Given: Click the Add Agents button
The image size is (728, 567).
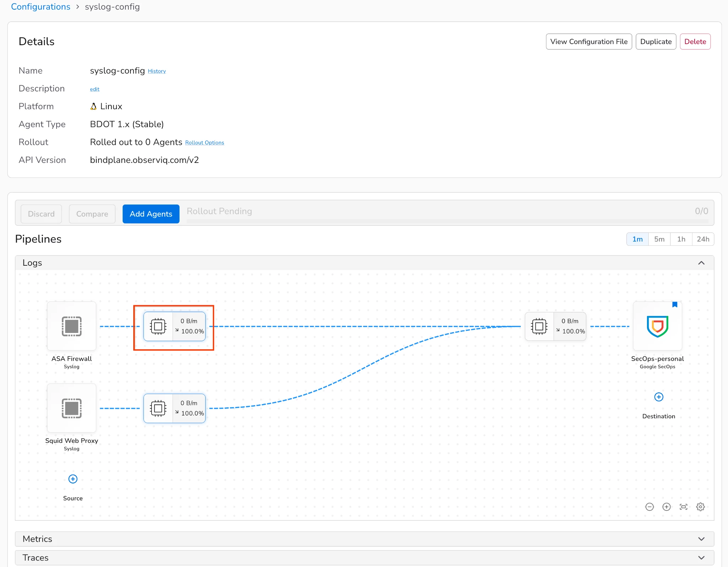Looking at the screenshot, I should 151,214.
